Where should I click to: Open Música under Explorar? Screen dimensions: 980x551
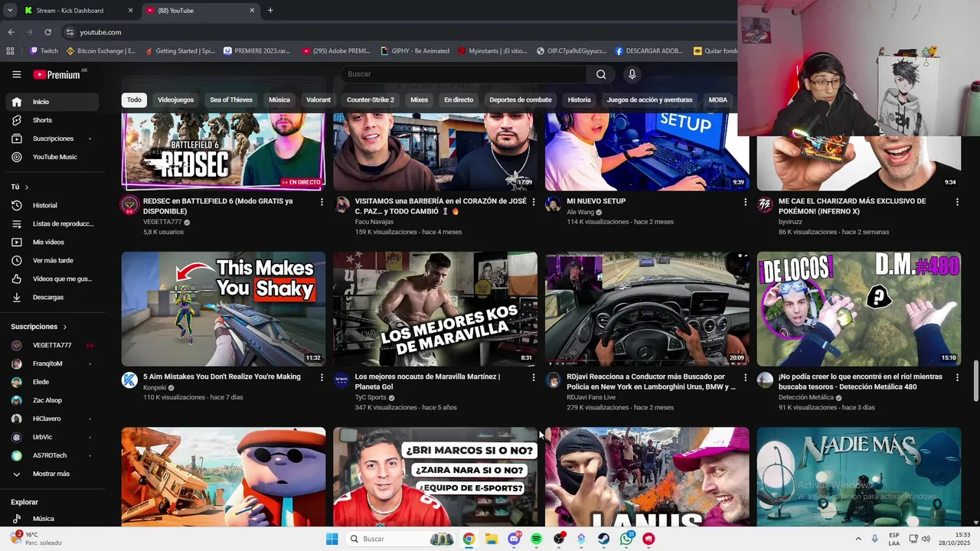click(52, 519)
